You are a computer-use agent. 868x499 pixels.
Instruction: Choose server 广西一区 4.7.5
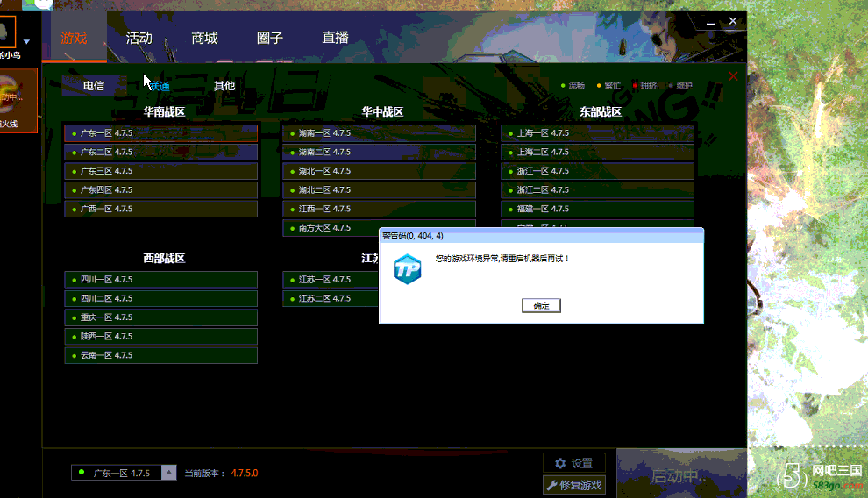(161, 209)
